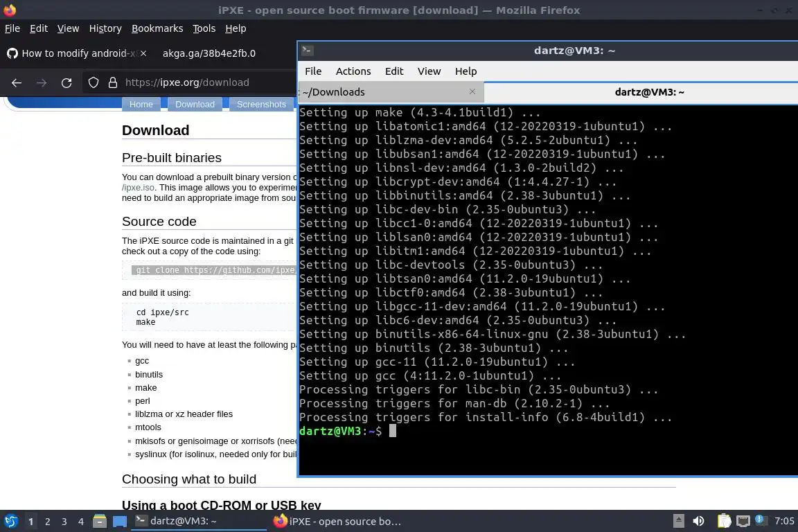Switch to the akga.ga/38b4e2fb.0 browser tab
The image size is (798, 532).
pyautogui.click(x=209, y=53)
